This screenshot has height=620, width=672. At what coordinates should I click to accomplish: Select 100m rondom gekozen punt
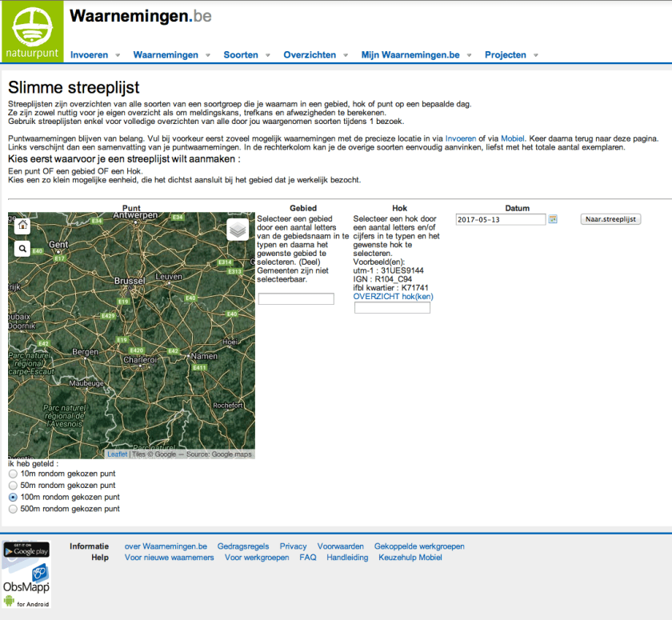click(13, 497)
